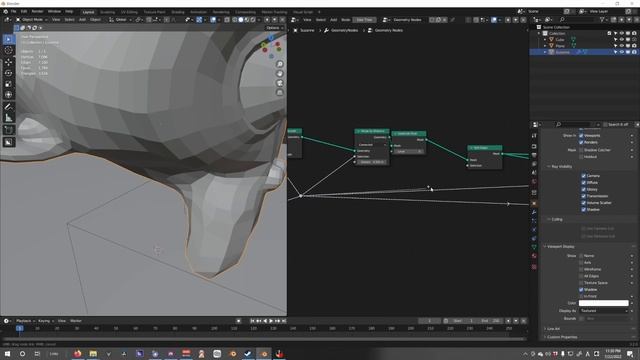Select the Scale tool
This screenshot has width=640, height=360.
tap(9, 84)
